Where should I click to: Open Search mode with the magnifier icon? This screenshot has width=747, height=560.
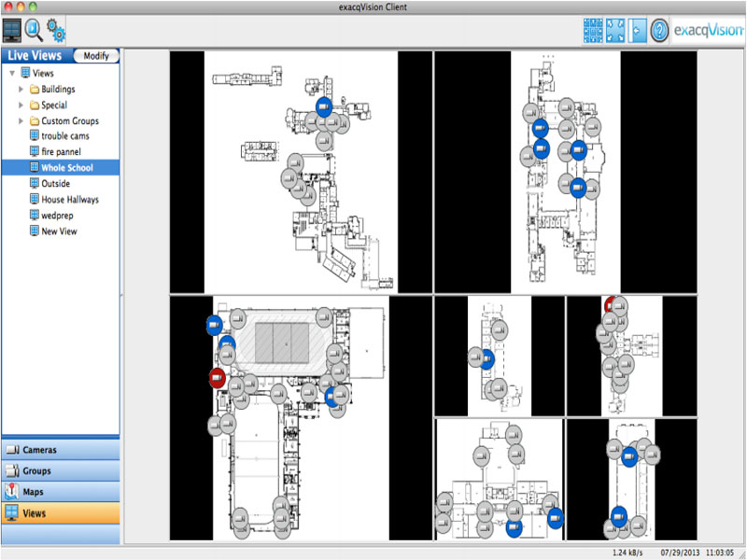click(35, 30)
